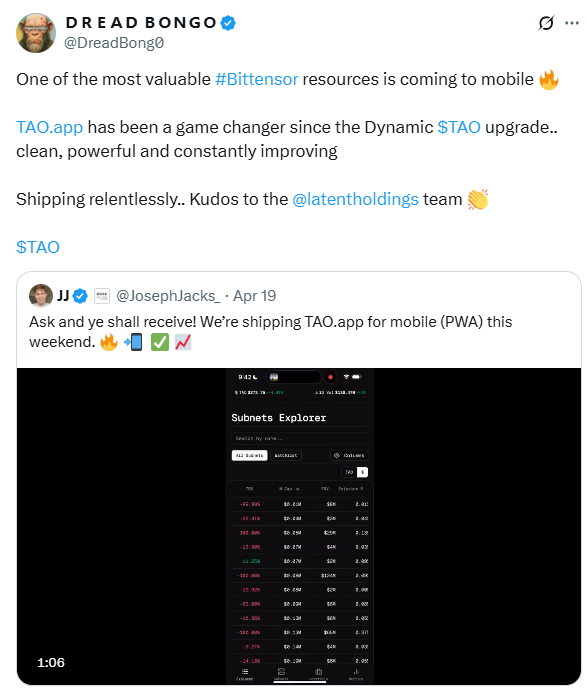The height and width of the screenshot is (688, 587).
Task: Click Dread Bongo's verified badge
Action: [228, 22]
